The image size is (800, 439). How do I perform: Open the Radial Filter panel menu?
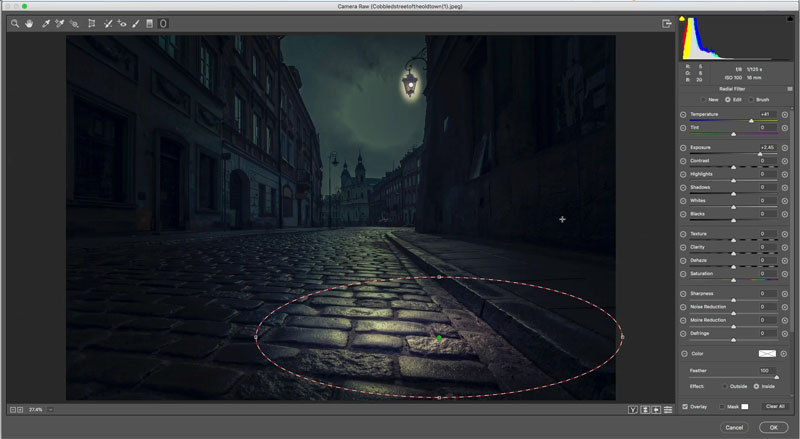click(790, 89)
